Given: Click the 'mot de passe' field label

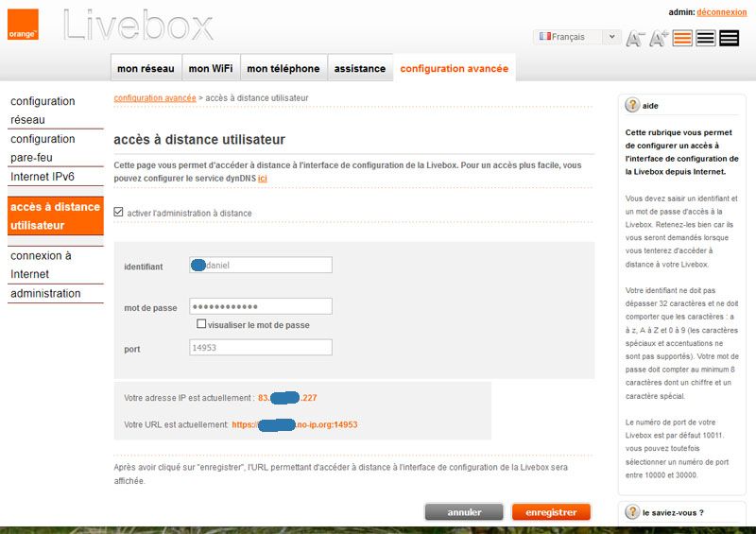Looking at the screenshot, I should coord(150,308).
